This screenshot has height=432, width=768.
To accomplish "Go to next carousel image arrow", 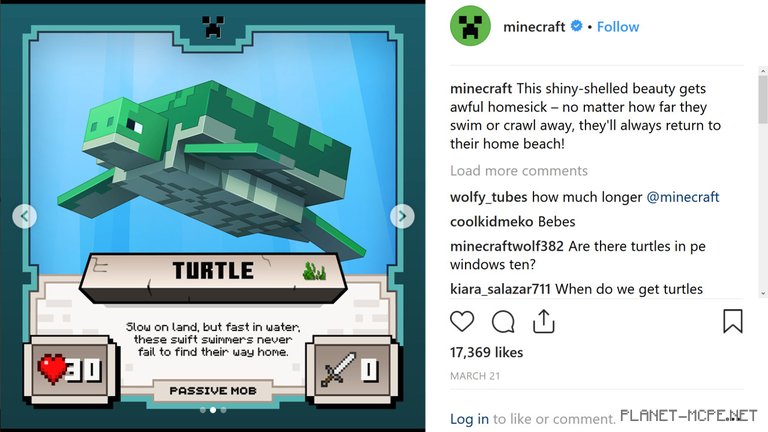I will (x=402, y=216).
